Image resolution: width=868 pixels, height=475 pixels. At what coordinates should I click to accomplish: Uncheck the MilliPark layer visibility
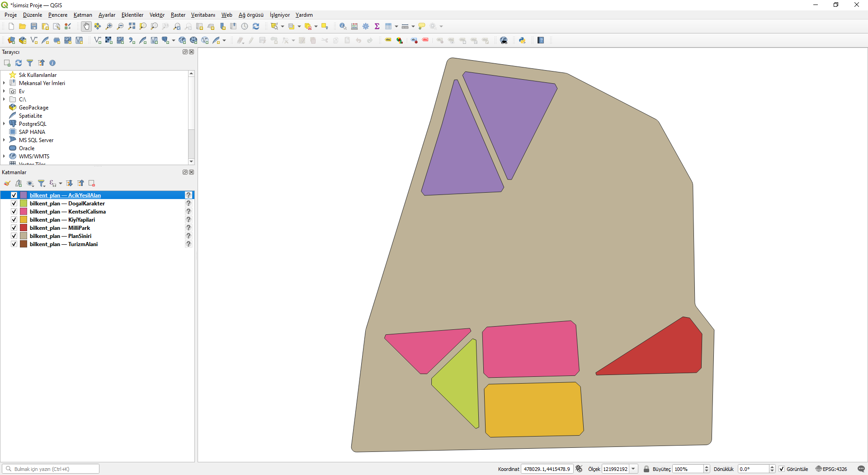click(14, 228)
